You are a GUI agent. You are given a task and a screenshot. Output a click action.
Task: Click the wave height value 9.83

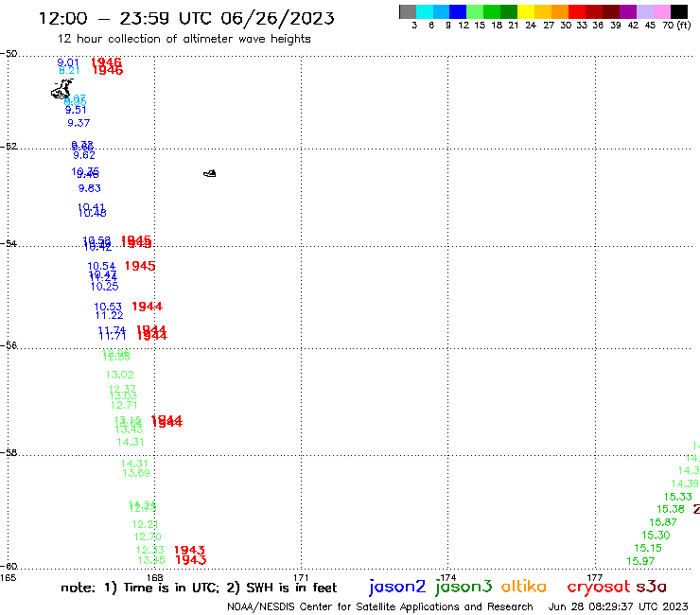90,188
